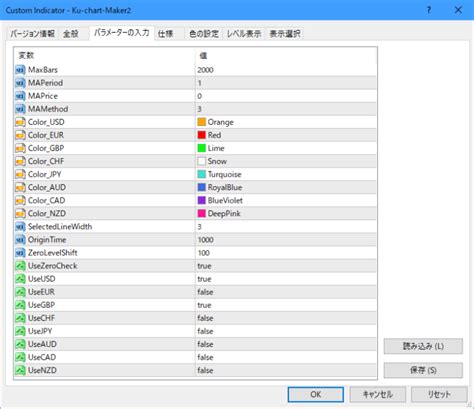Click the UseEUR boolean icon
474x409 pixels.
tap(20, 292)
